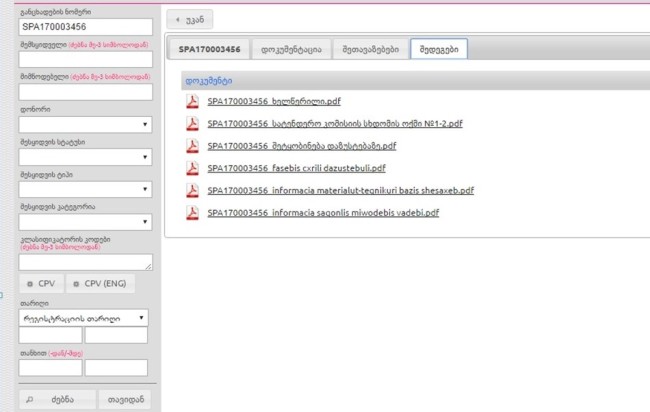Viewport: 650px width, 412px height.
Task: Click PDF icon for informacia materialut-teqnikuri bazis
Action: tap(192, 191)
